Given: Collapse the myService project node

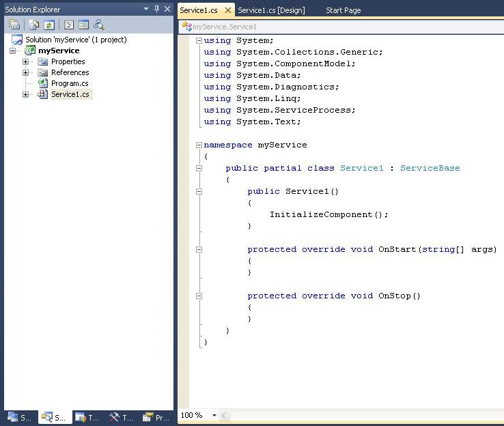Looking at the screenshot, I should coord(12,51).
